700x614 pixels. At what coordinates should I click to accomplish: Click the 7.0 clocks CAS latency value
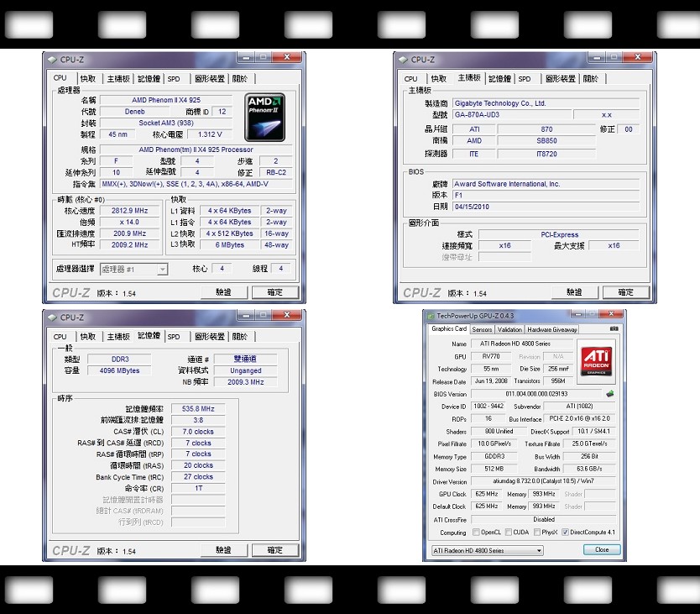198,432
